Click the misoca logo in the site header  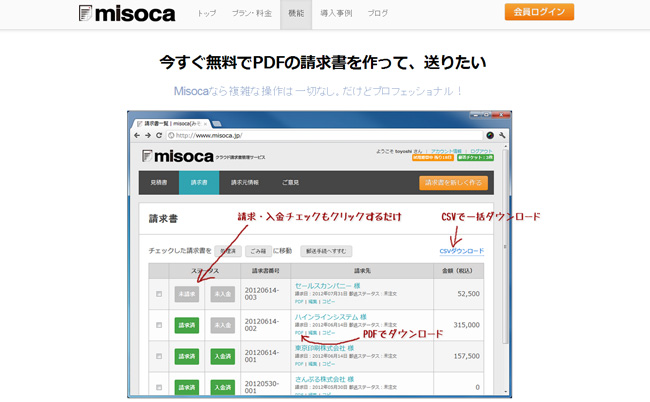coord(127,14)
